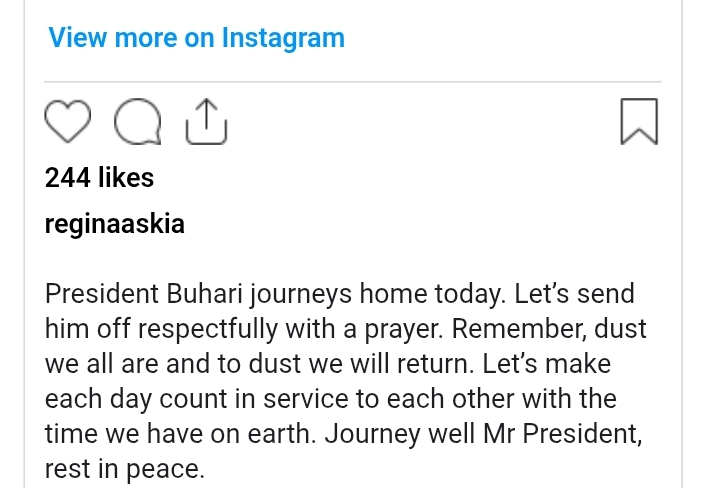Click the word Instagram in the blue link

283,38
